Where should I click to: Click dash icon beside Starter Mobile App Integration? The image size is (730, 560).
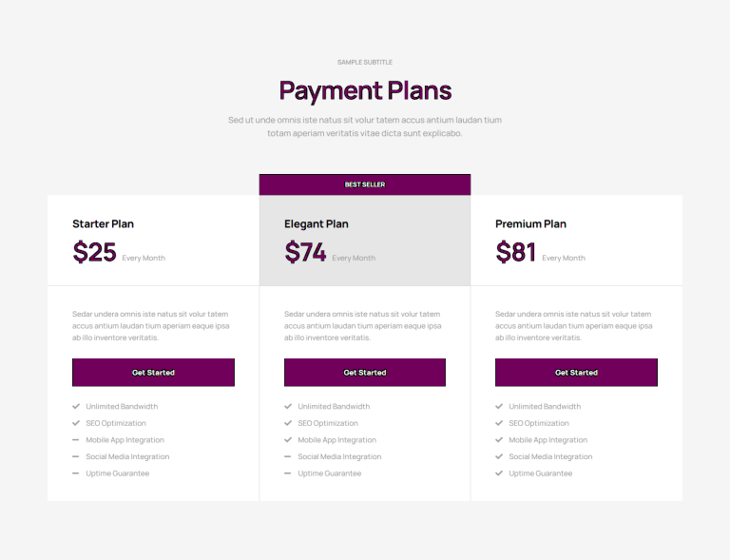(76, 440)
